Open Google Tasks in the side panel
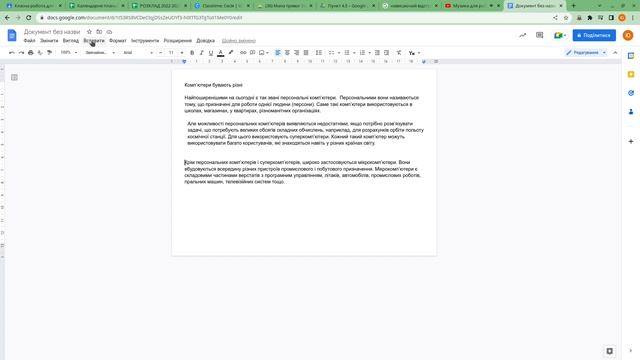 631,93
